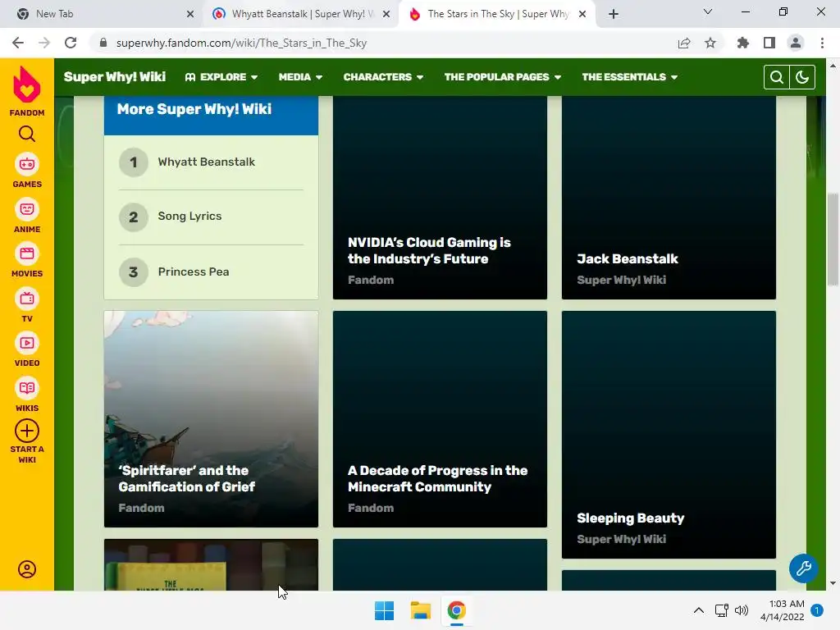Close the Whyatt Beanstalk tab
The width and height of the screenshot is (840, 630).
pos(386,15)
